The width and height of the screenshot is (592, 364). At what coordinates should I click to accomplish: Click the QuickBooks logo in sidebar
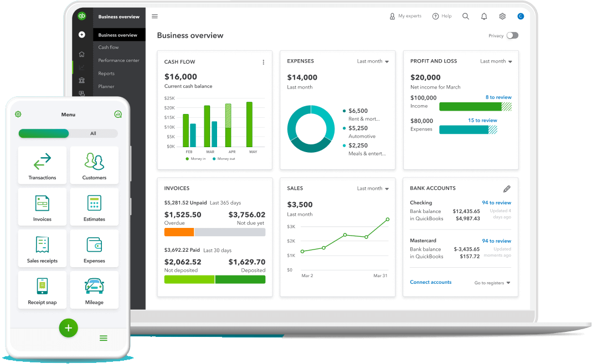[x=81, y=16]
